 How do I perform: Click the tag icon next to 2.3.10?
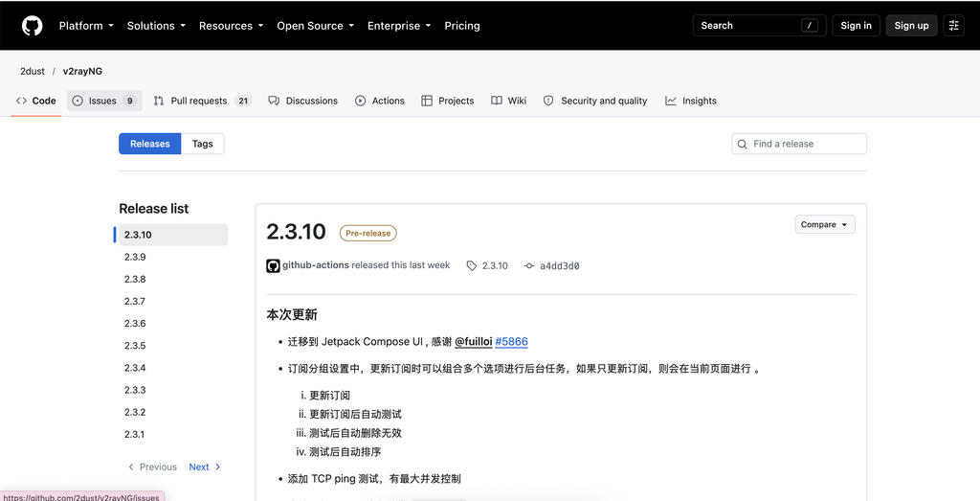471,265
